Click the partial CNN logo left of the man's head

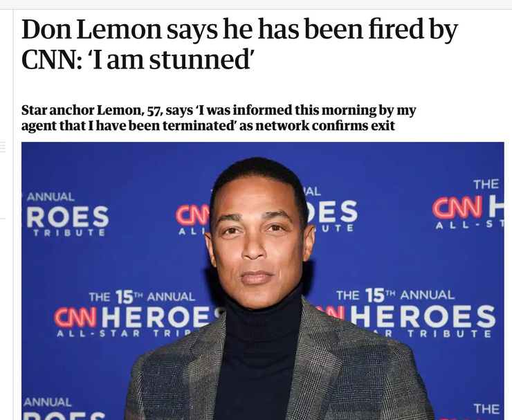tap(192, 215)
